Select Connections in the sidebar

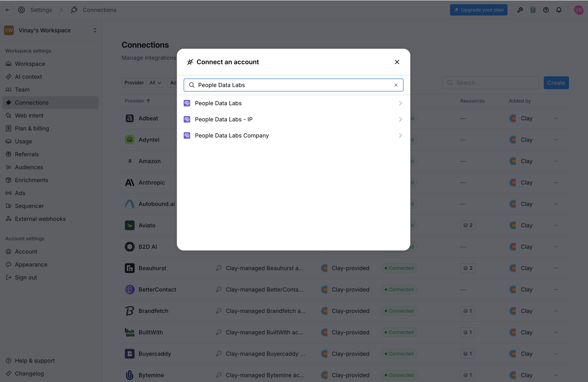coord(50,103)
